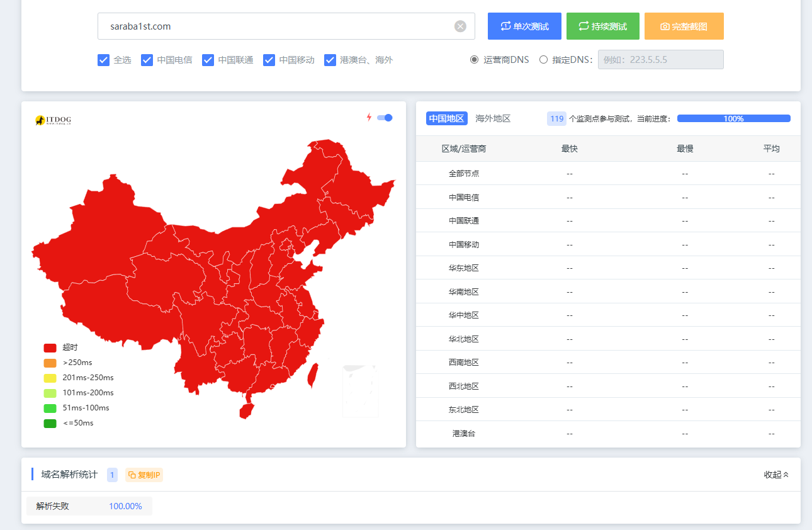Select the 华北地区 row
This screenshot has width=812, height=530.
[608, 339]
